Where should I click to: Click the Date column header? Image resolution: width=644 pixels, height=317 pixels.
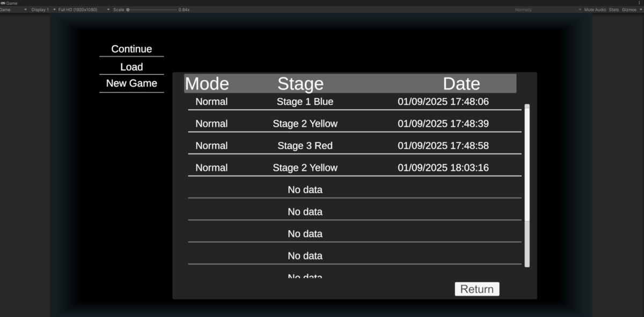462,84
